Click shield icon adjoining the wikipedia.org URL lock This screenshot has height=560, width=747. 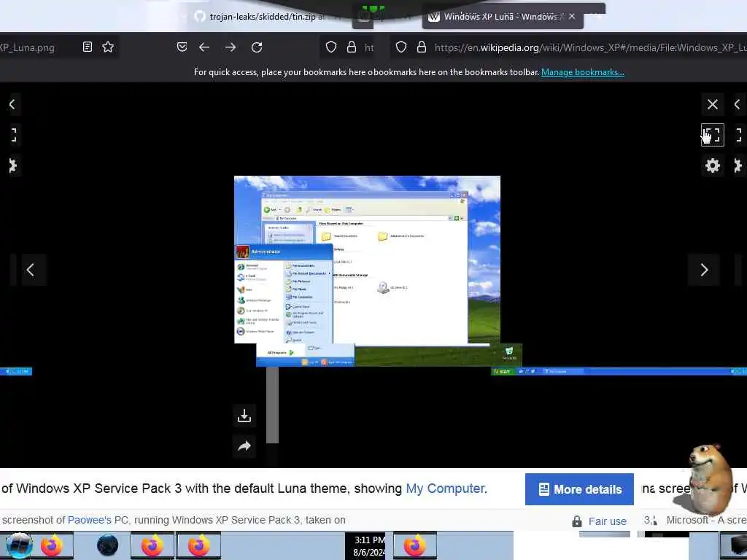pos(401,47)
